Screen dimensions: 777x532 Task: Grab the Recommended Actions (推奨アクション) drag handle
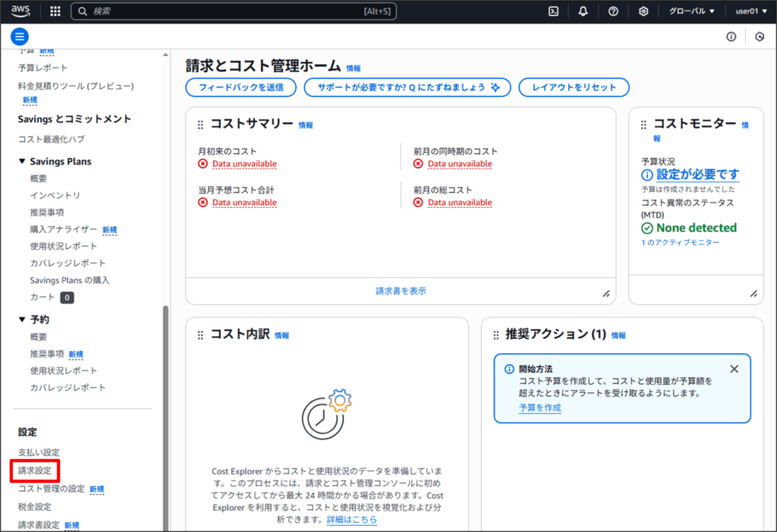click(495, 335)
